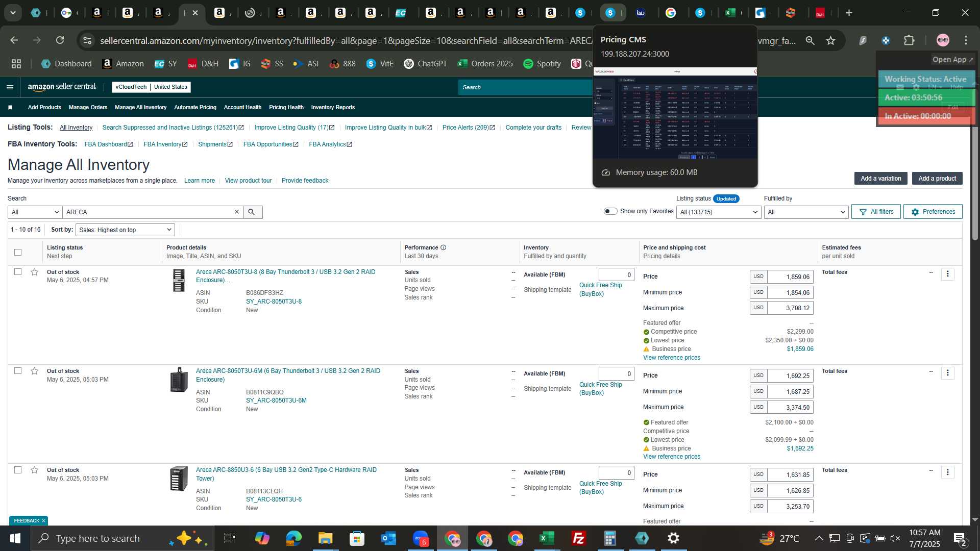Image resolution: width=980 pixels, height=551 pixels.
Task: Clear the ARECA search term with the X
Action: point(236,212)
